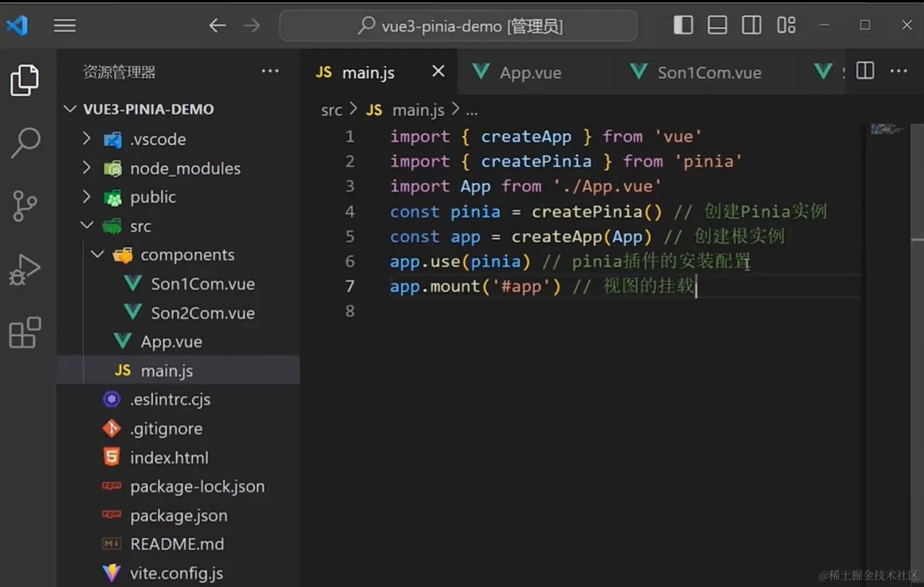Click the npm icon beside package-lock.json
924x587 pixels.
(x=111, y=486)
